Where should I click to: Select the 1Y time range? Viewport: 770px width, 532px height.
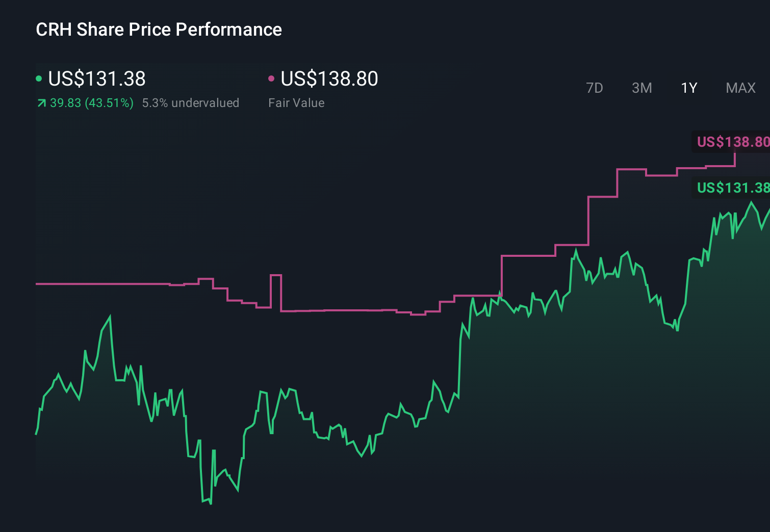tap(688, 88)
